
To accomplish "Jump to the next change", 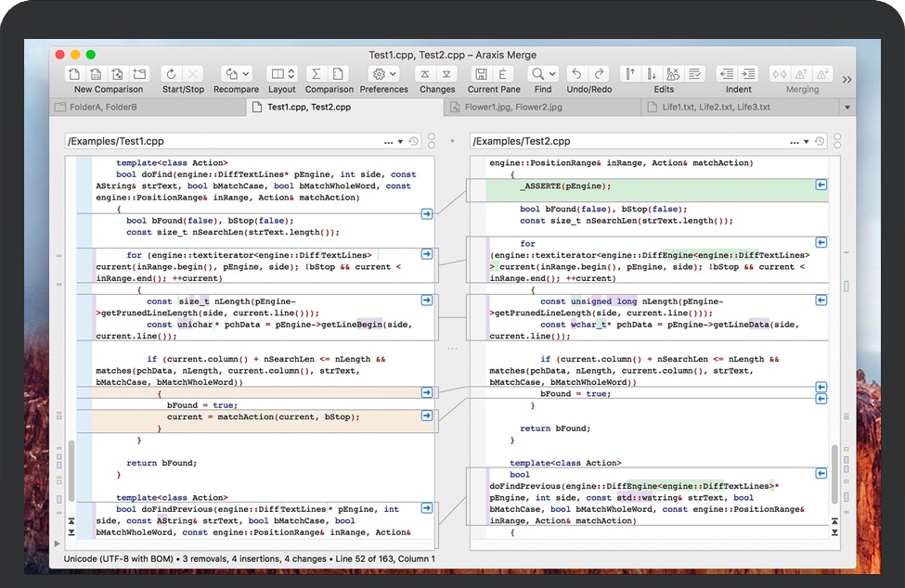I will [x=448, y=74].
